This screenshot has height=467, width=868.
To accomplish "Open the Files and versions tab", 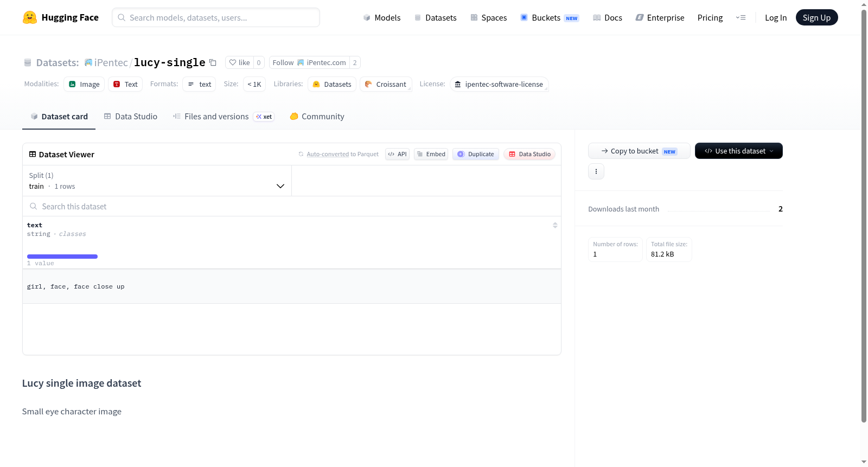I will 224,117.
